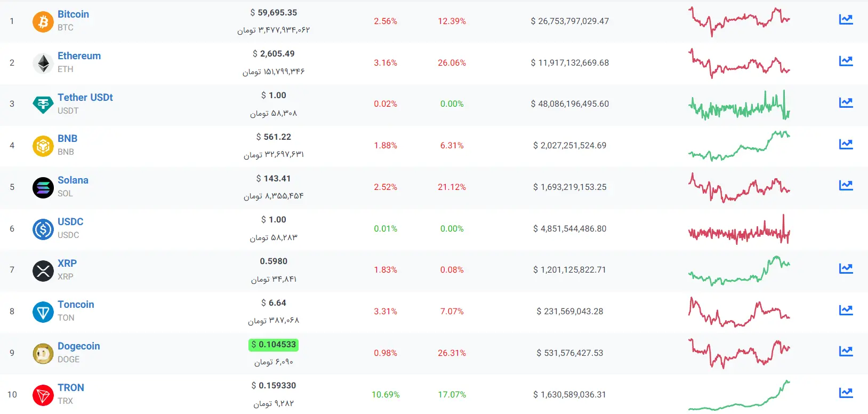The height and width of the screenshot is (414, 868).
Task: Click the TRX ticker symbol
Action: 65,401
